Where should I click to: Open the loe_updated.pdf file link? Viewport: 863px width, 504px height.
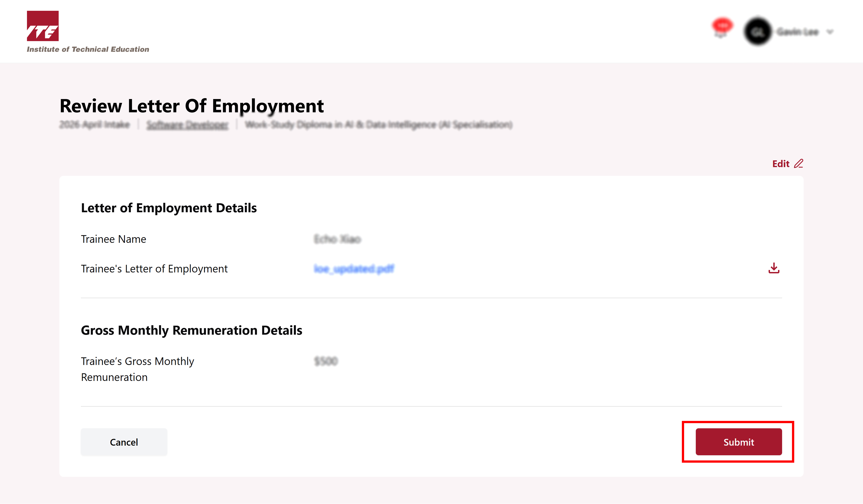354,269
